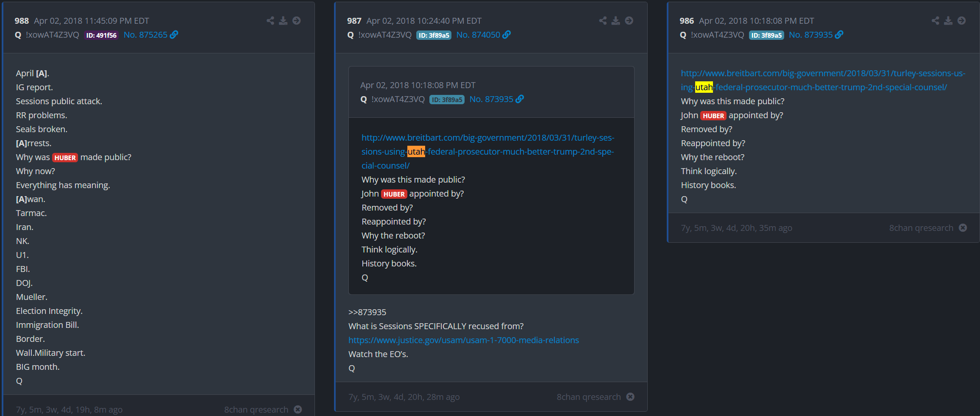Viewport: 980px width, 416px height.
Task: Click the HUBER tag in post 988
Action: point(65,158)
